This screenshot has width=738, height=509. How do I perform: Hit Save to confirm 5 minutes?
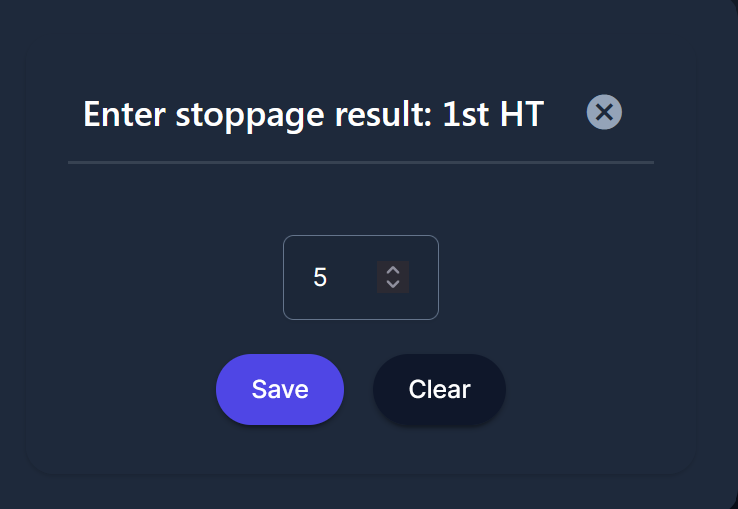[x=280, y=389]
